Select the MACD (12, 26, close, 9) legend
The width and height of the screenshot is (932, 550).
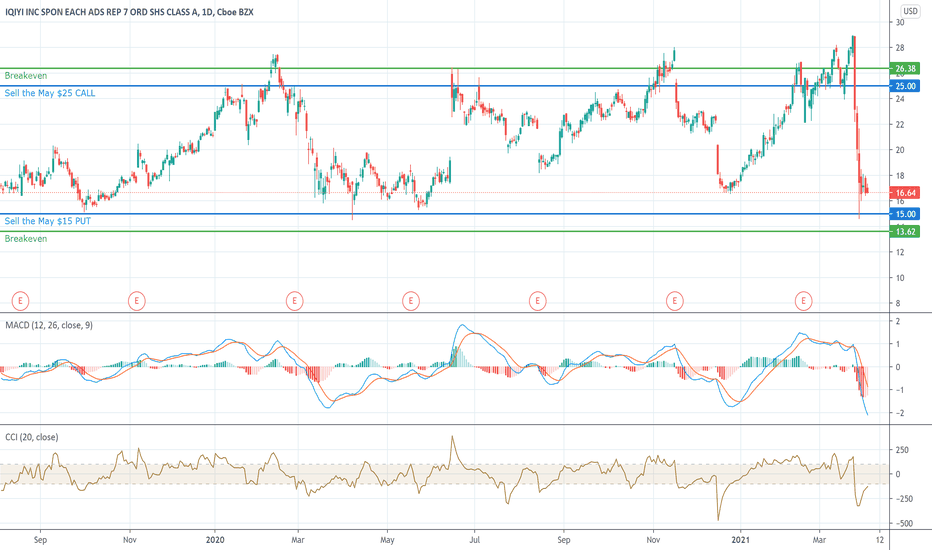tap(49, 325)
